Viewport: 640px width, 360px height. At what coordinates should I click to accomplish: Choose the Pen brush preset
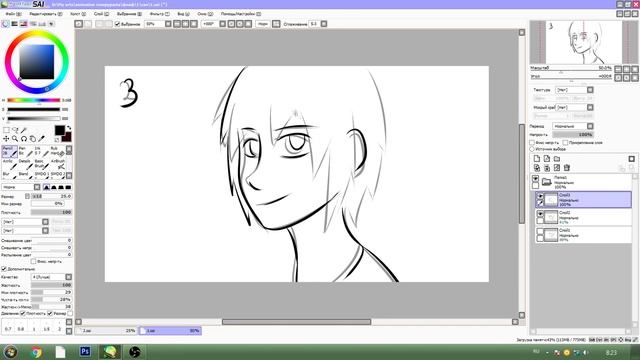click(x=26, y=151)
